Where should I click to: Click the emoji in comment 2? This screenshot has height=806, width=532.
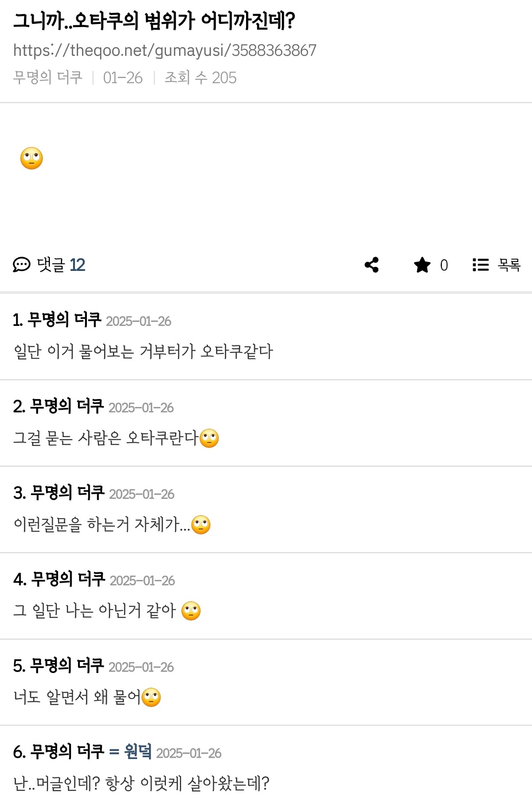coord(209,438)
